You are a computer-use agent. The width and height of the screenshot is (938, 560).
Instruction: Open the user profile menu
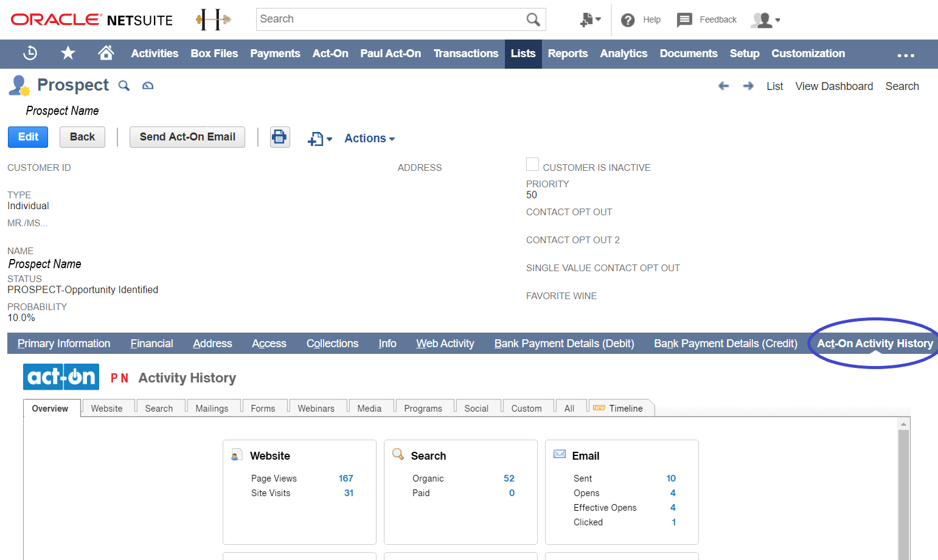[x=765, y=20]
